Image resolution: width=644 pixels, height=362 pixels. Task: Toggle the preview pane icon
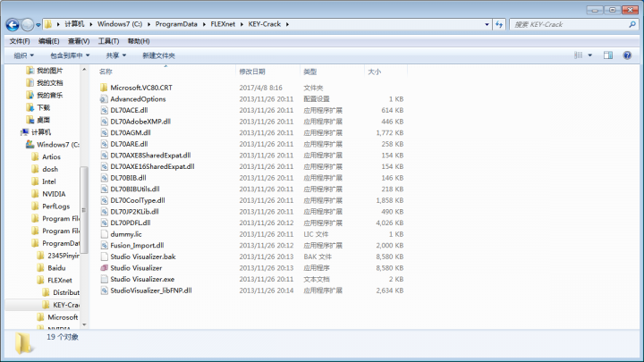coord(607,55)
